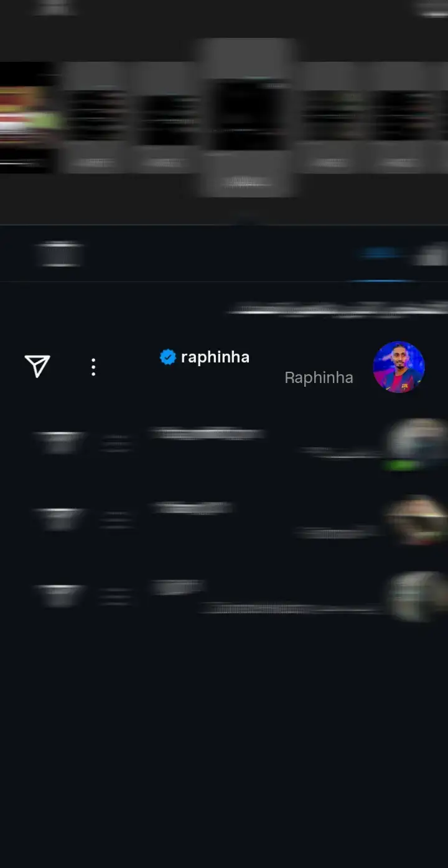Tap the blurred text line above the raphinha row
Screen dimensions: 448x868
339,309
